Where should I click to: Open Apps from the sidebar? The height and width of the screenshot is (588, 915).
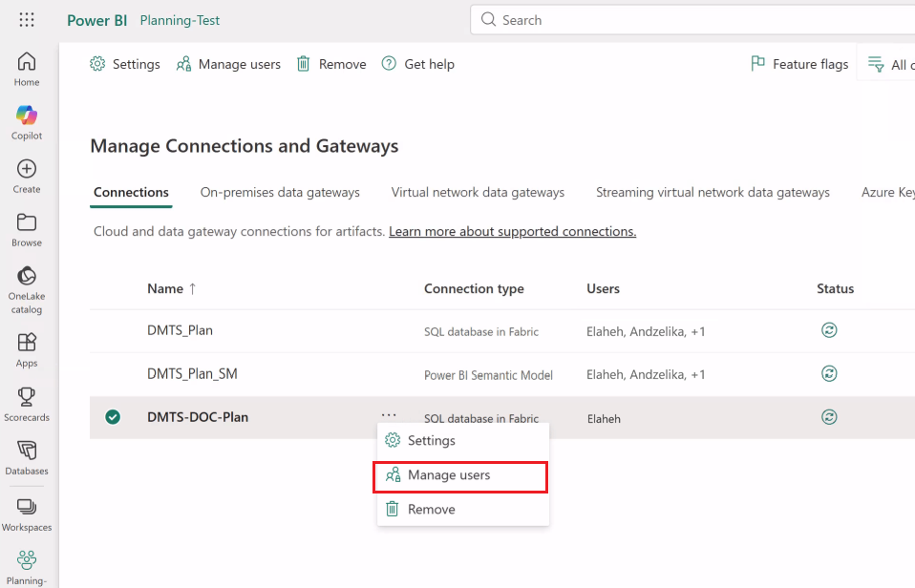click(26, 350)
